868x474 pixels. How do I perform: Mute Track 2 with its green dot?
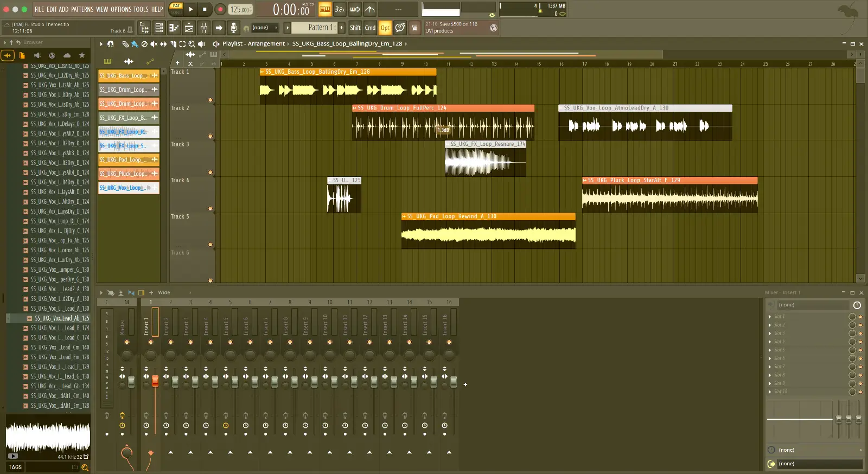pyautogui.click(x=210, y=136)
